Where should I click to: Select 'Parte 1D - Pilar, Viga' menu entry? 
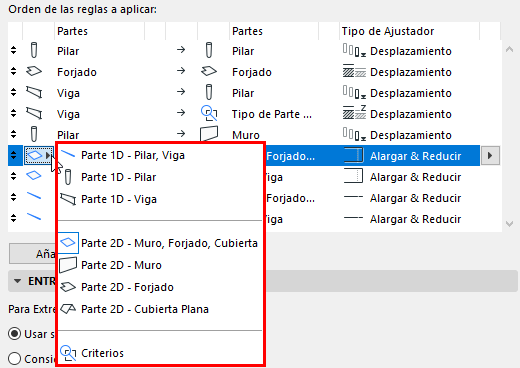pyautogui.click(x=160, y=155)
